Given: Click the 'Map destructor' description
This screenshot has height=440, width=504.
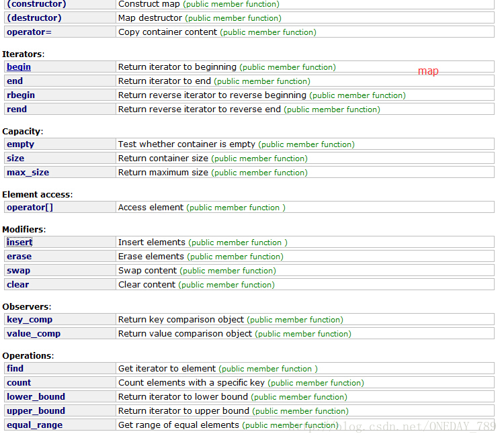Looking at the screenshot, I should pyautogui.click(x=150, y=17).
